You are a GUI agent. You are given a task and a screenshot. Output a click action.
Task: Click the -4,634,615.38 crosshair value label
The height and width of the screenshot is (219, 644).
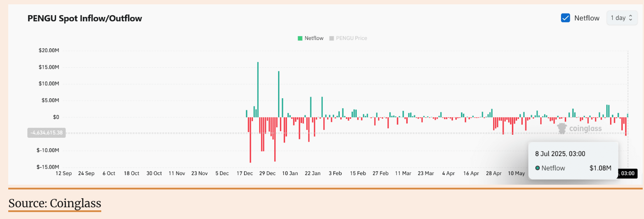[46, 133]
